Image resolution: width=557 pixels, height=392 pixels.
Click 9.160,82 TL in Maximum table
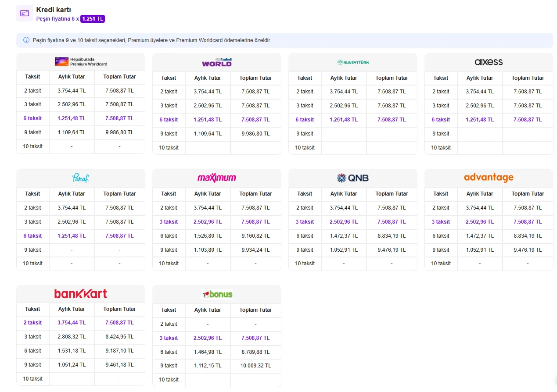[x=255, y=236]
